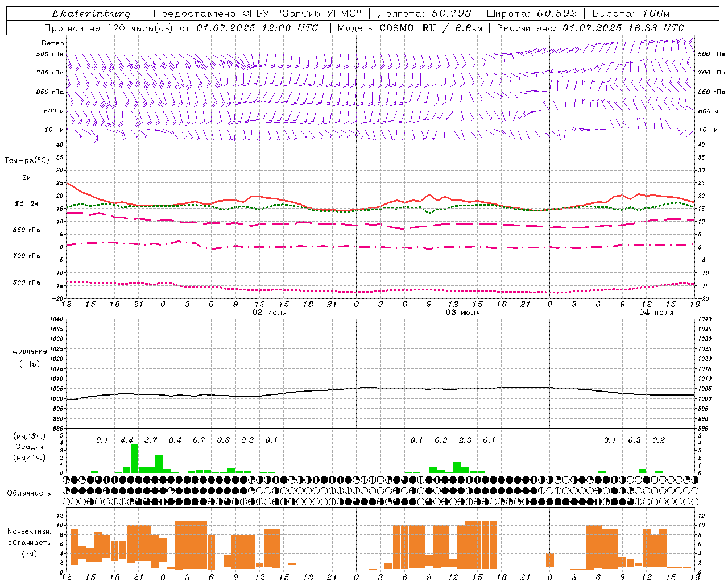
Task: Click the forecast start 01.07.2025 12:00 UTC
Action: [258, 28]
